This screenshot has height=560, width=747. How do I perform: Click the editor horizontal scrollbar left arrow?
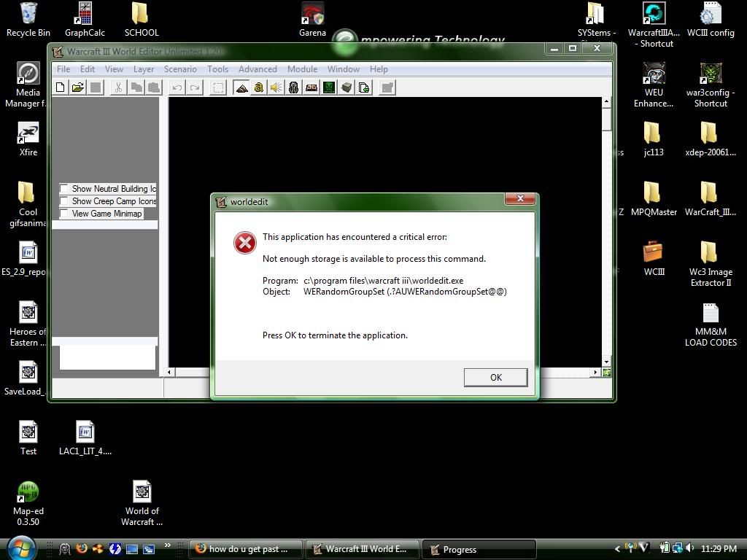169,372
